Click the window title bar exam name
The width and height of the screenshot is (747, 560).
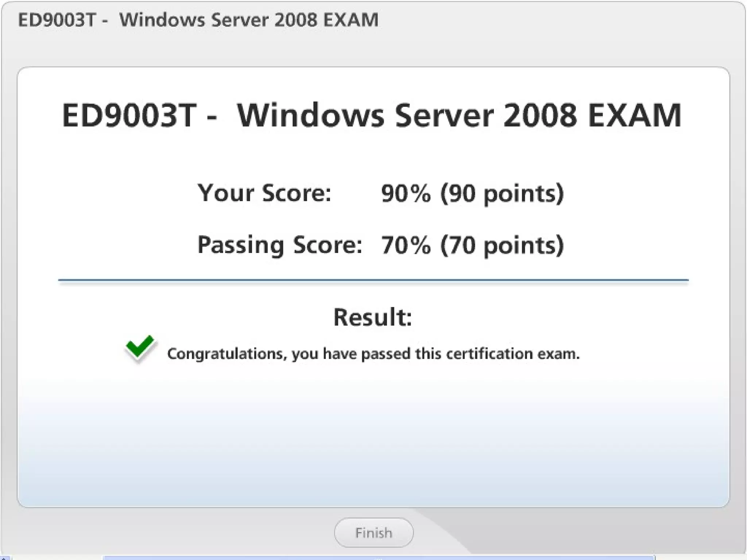point(198,20)
